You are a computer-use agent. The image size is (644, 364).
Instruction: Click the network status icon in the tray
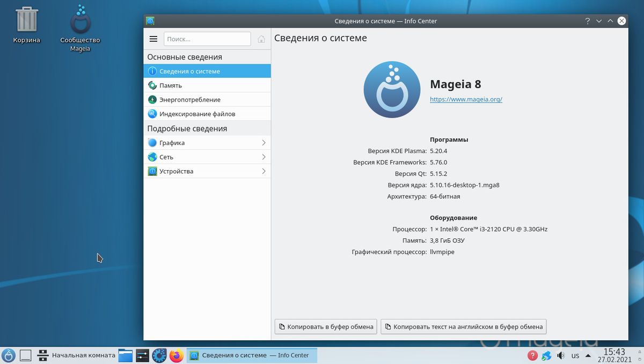coord(546,355)
